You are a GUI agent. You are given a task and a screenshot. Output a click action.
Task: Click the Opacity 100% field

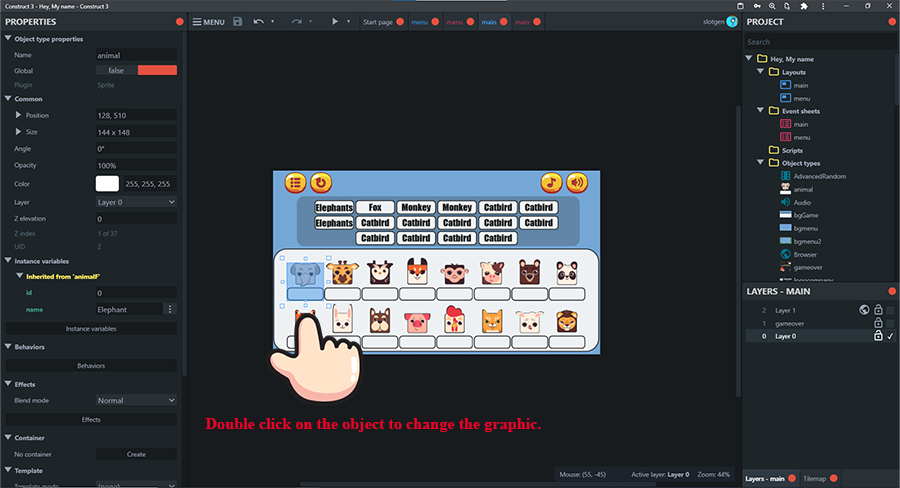(136, 165)
